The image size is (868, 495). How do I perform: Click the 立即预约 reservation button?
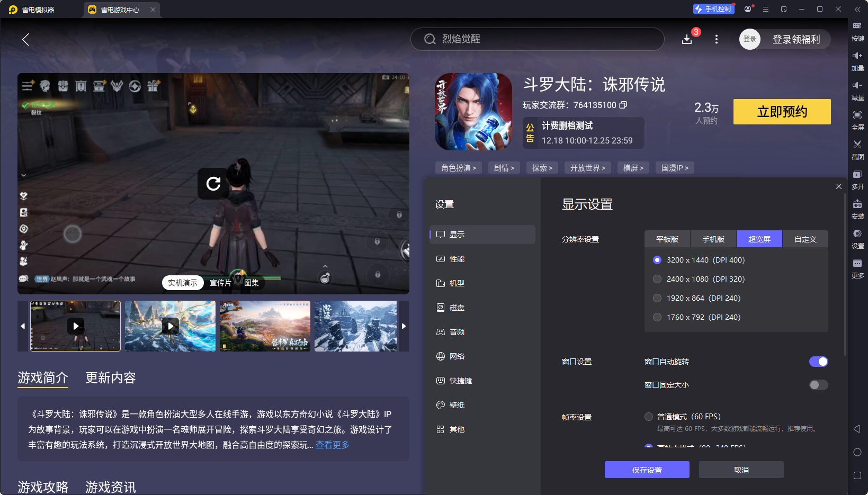point(782,112)
